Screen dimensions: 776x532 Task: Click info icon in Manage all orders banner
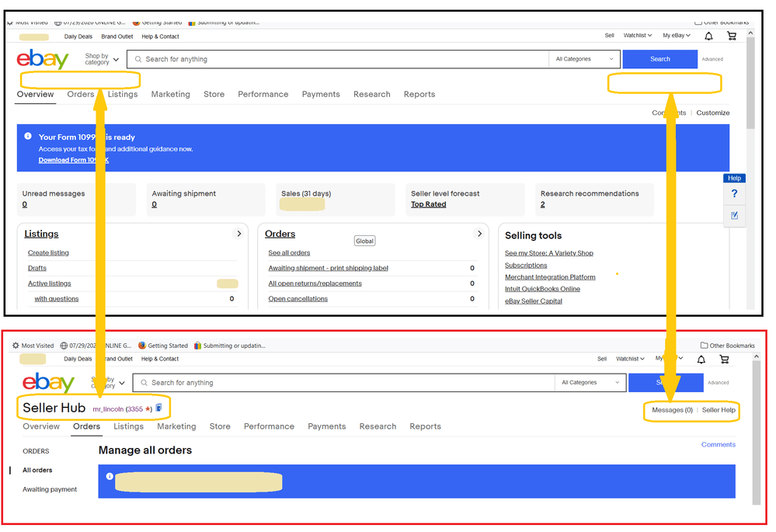point(110,476)
